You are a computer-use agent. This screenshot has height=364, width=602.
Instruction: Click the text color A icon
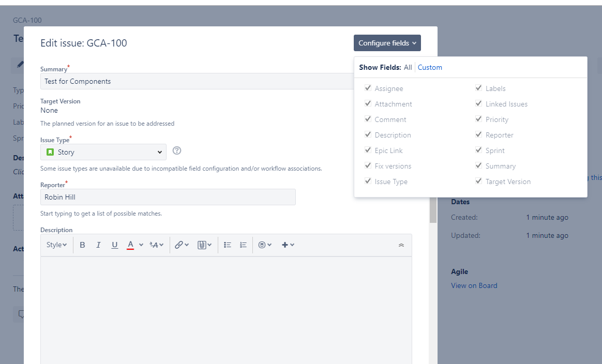point(130,245)
